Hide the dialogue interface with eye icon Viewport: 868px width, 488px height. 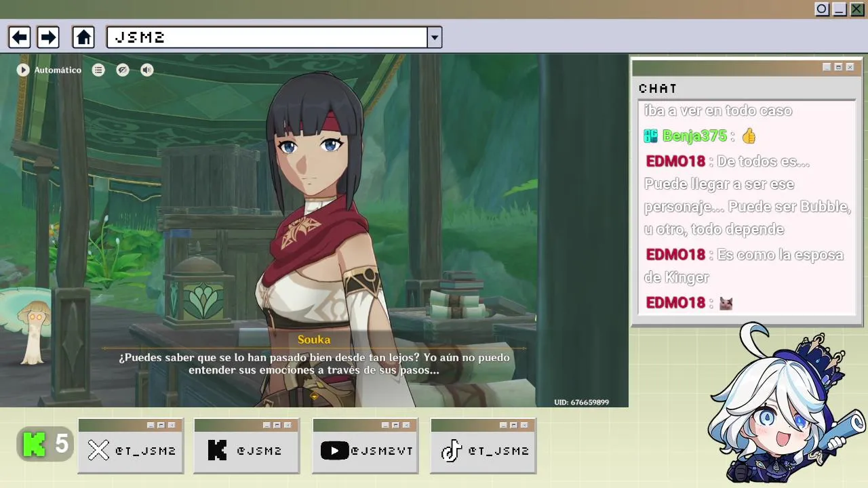click(123, 70)
